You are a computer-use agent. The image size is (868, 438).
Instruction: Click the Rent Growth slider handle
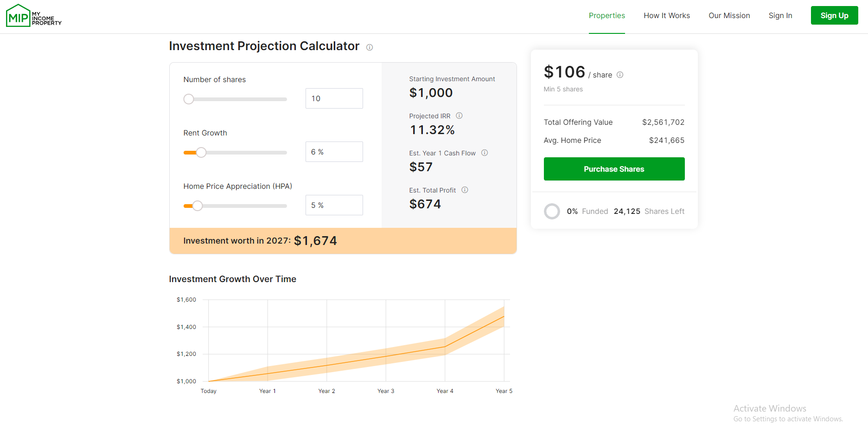(x=201, y=153)
